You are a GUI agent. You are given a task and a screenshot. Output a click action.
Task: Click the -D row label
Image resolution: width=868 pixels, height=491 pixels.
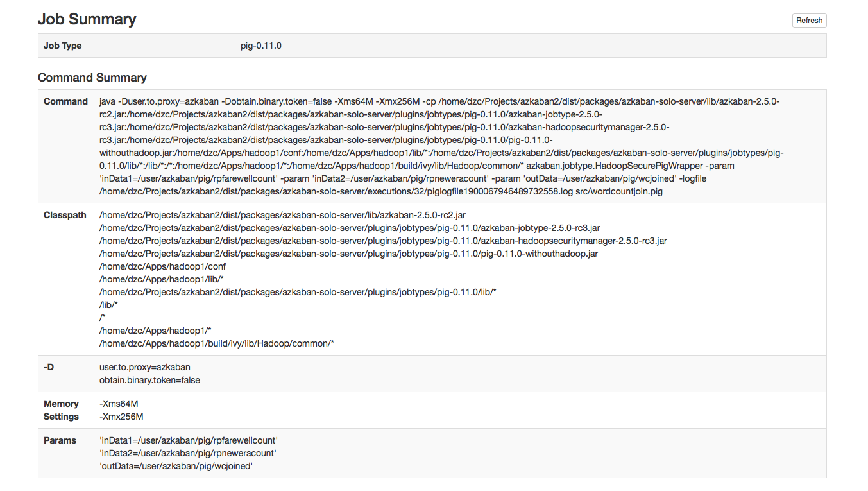pyautogui.click(x=49, y=367)
